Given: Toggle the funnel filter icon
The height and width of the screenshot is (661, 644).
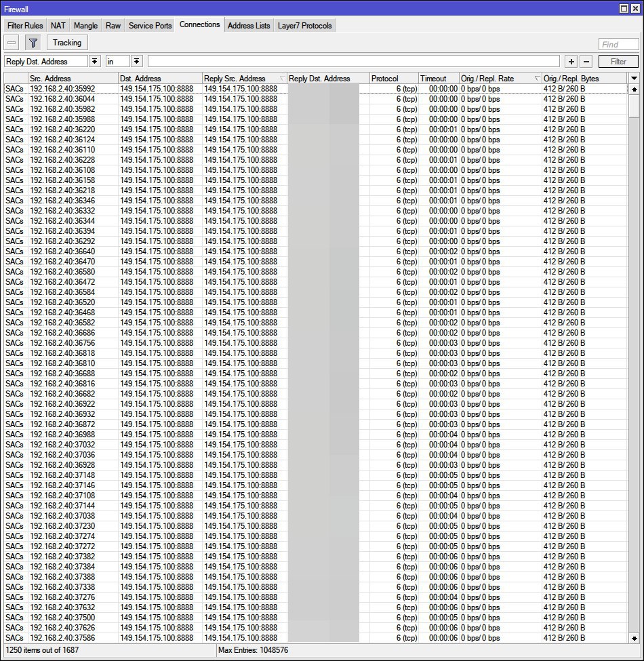Looking at the screenshot, I should (x=33, y=43).
